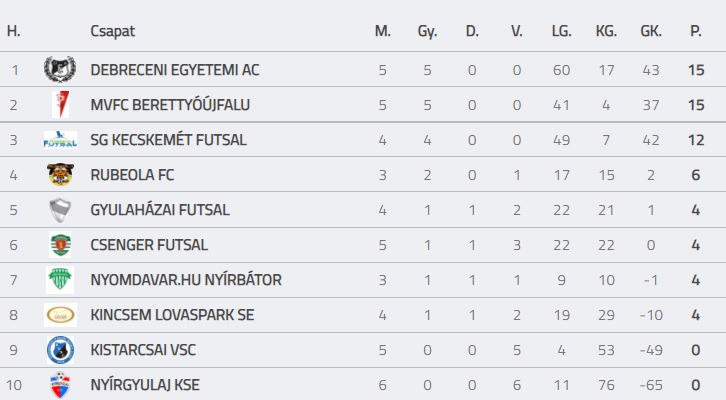Open the RUBEOLA FC team page
The image size is (726, 400).
[132, 175]
